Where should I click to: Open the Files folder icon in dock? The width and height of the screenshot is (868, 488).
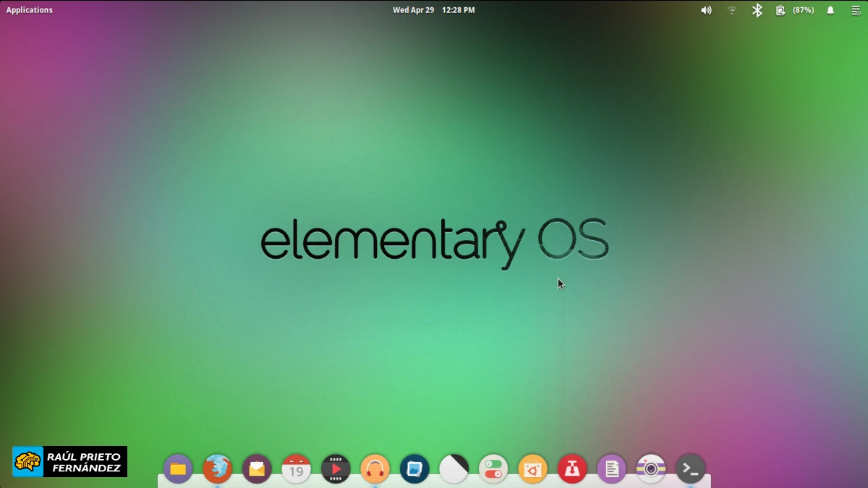(x=178, y=468)
